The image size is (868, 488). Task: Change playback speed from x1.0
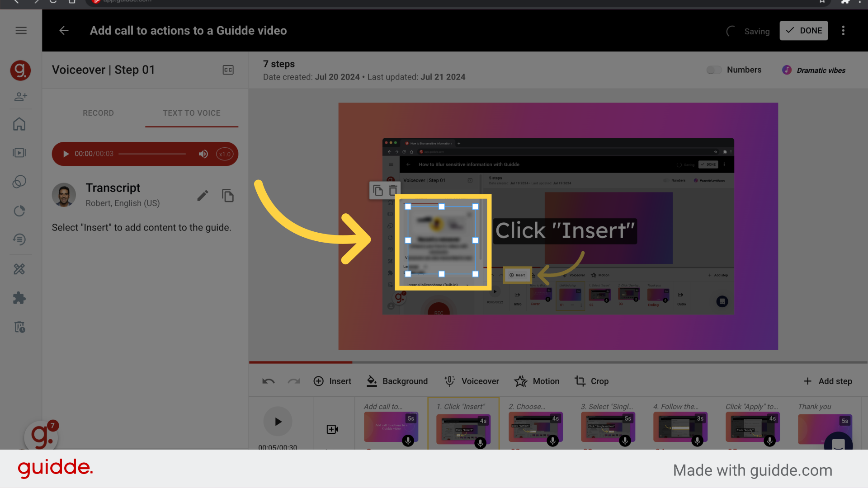pos(225,154)
